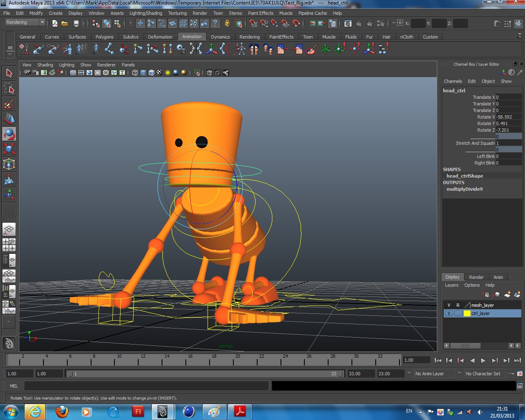Toggle visibility of mesh_layer
The image size is (525, 420).
coord(449,305)
